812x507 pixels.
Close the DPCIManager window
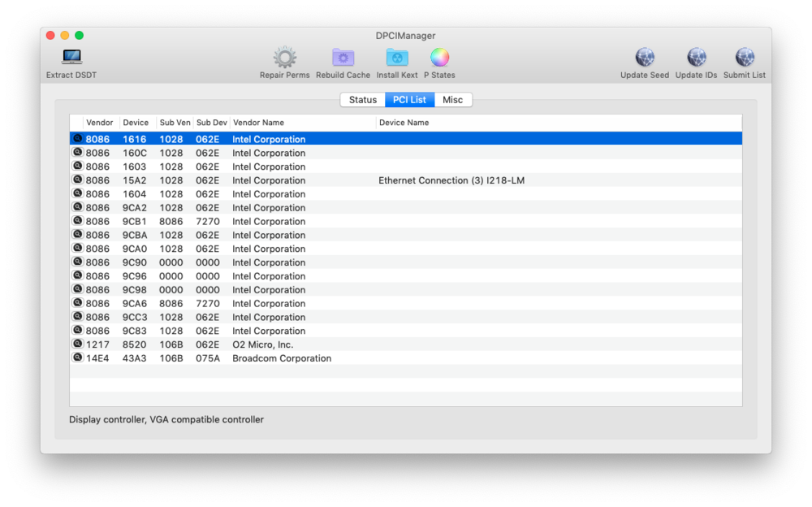[x=50, y=36]
